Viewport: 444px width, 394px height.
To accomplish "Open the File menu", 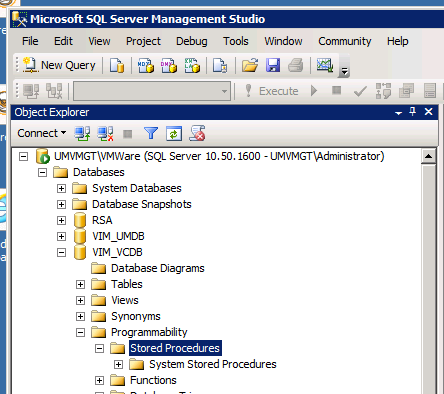I will tap(30, 41).
